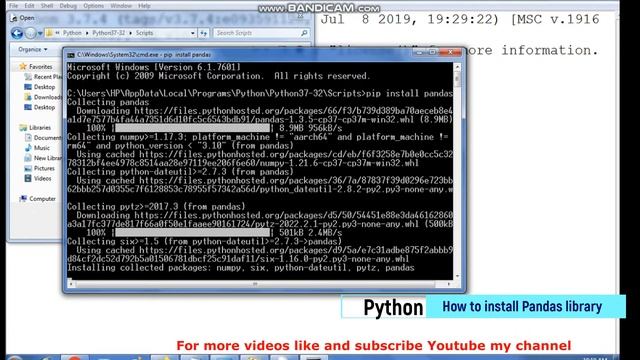The height and width of the screenshot is (360, 640).
Task: Click the cmd vertical scrollbar down arrow
Action: click(x=458, y=276)
